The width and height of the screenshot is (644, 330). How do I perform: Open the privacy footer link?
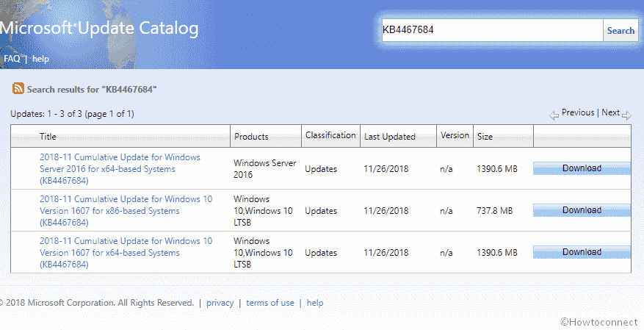click(x=220, y=303)
